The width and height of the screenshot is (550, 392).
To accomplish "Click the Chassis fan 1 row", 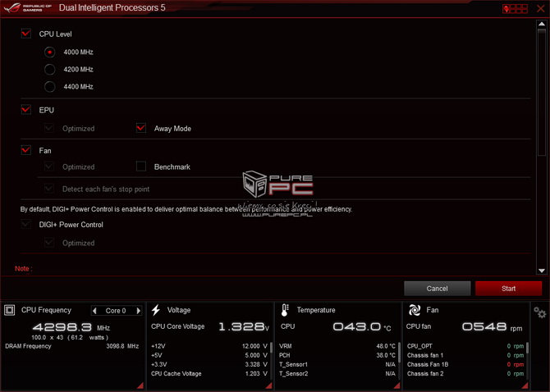I will (x=465, y=355).
